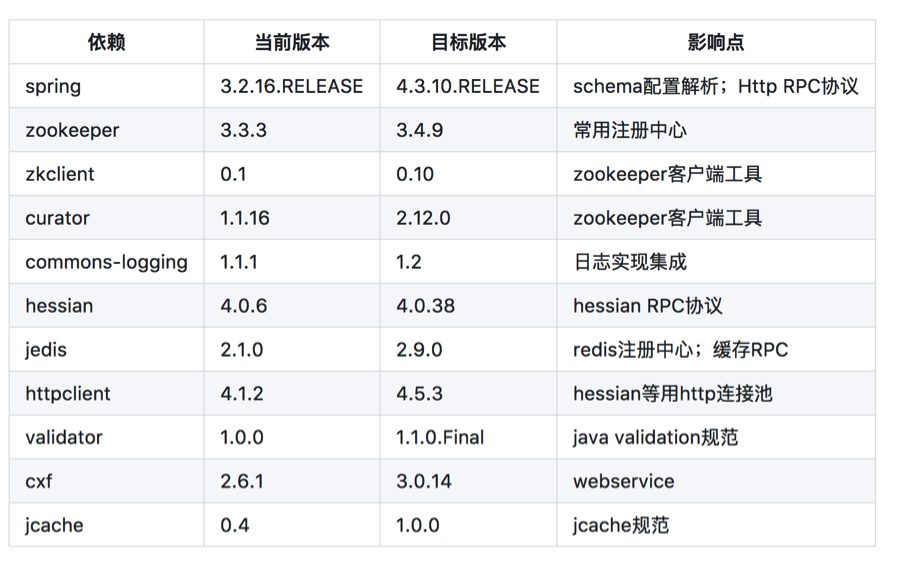Select the 4.3.10.RELEASE version cell
The height and width of the screenshot is (561, 900).
[x=468, y=86]
